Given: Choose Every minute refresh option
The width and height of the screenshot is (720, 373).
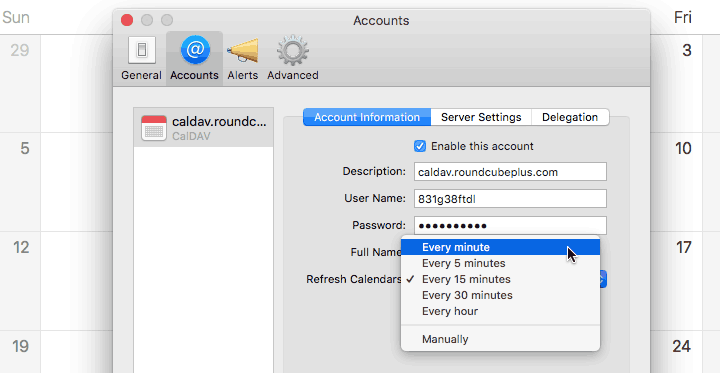Looking at the screenshot, I should pos(501,247).
